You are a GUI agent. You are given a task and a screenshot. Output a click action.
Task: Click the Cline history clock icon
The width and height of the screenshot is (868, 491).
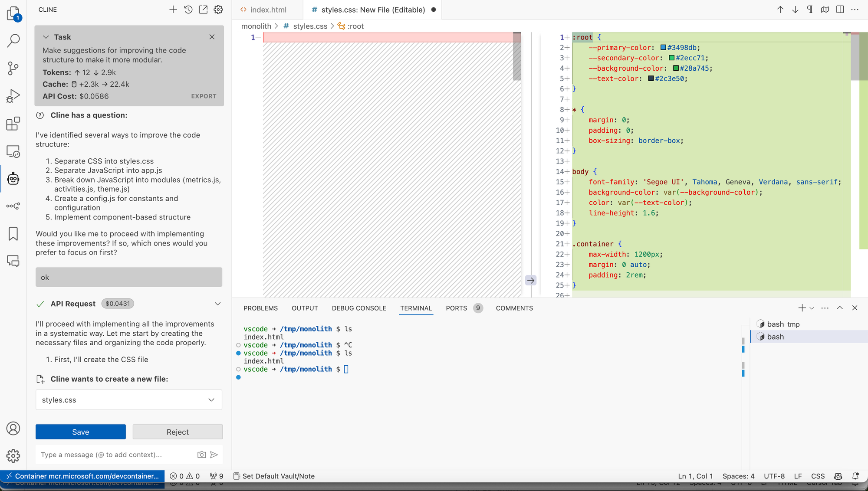click(188, 10)
